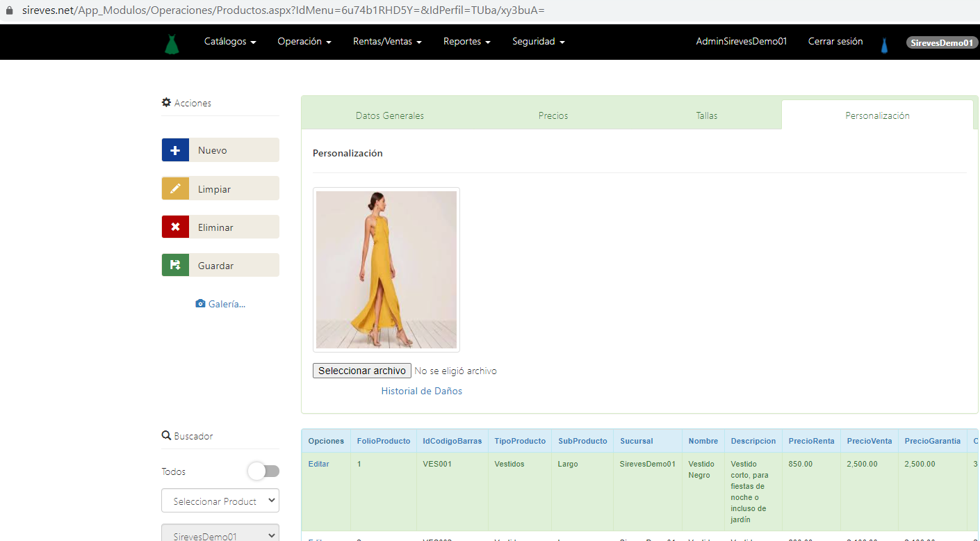Open the Reportes menu
This screenshot has height=541, width=980.
coord(466,42)
